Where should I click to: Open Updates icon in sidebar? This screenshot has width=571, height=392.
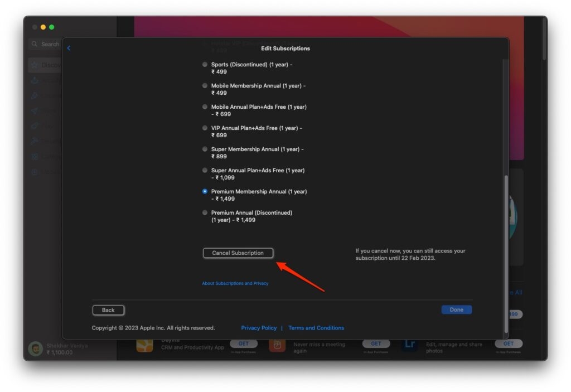coord(35,172)
